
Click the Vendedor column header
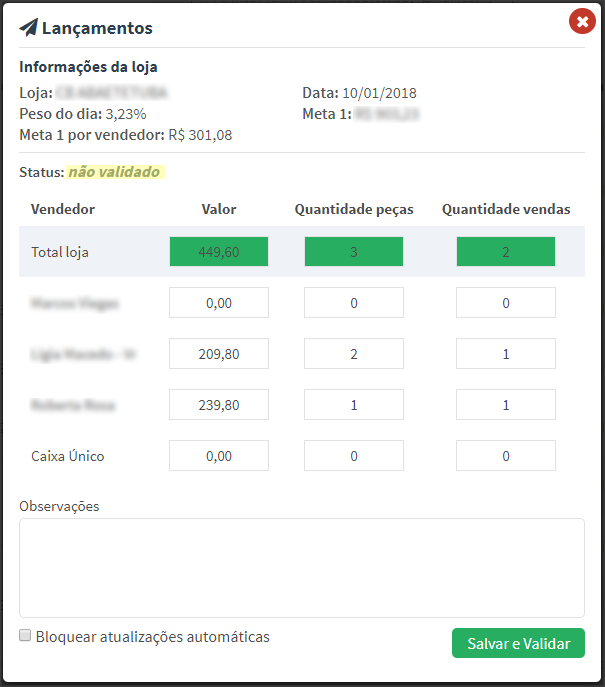click(63, 209)
